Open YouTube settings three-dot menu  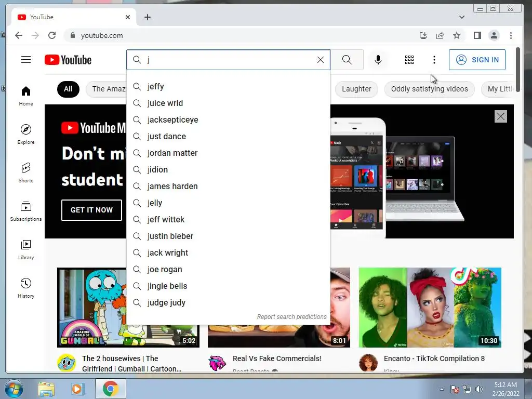[434, 60]
